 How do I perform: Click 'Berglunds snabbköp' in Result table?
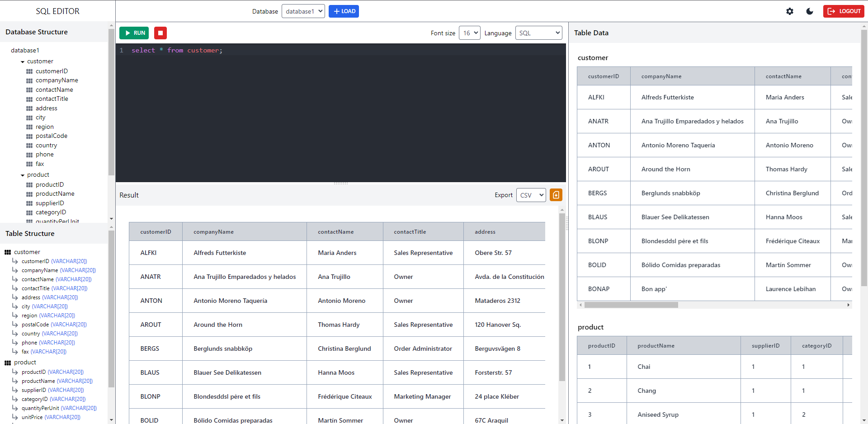point(223,349)
